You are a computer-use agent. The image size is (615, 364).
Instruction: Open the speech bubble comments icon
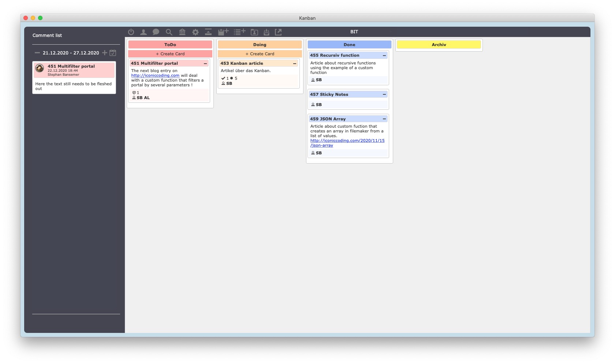[x=156, y=32]
